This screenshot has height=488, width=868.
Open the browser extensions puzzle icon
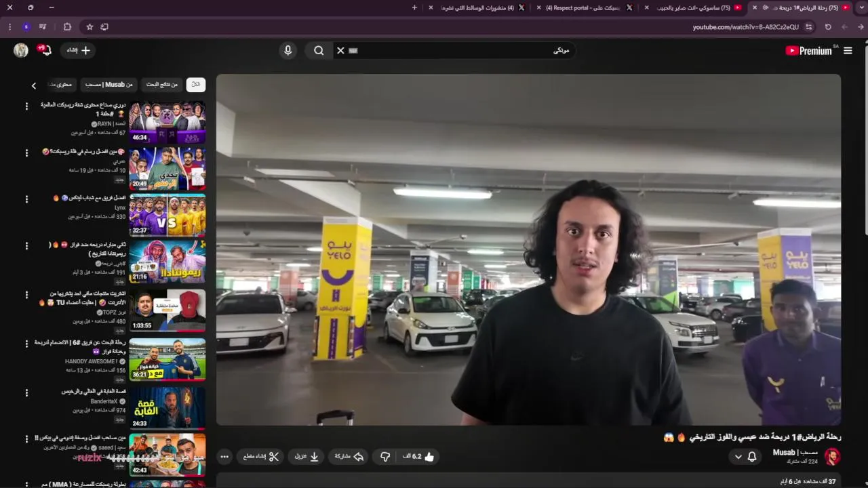click(x=67, y=27)
